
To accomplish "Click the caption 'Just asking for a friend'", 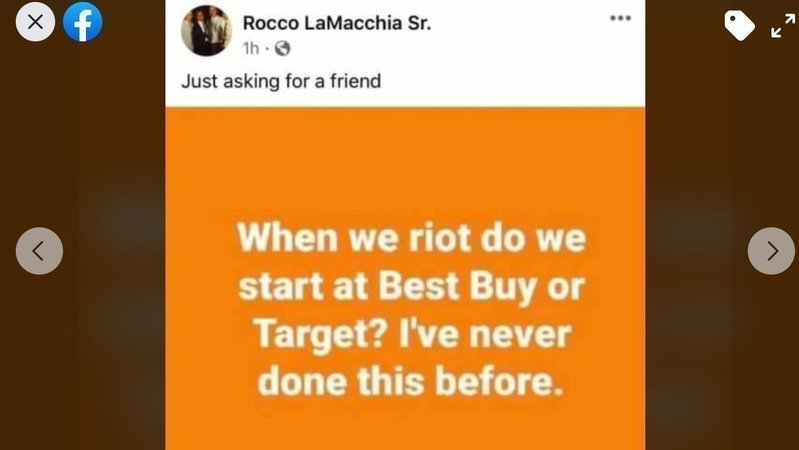I will tap(281, 82).
